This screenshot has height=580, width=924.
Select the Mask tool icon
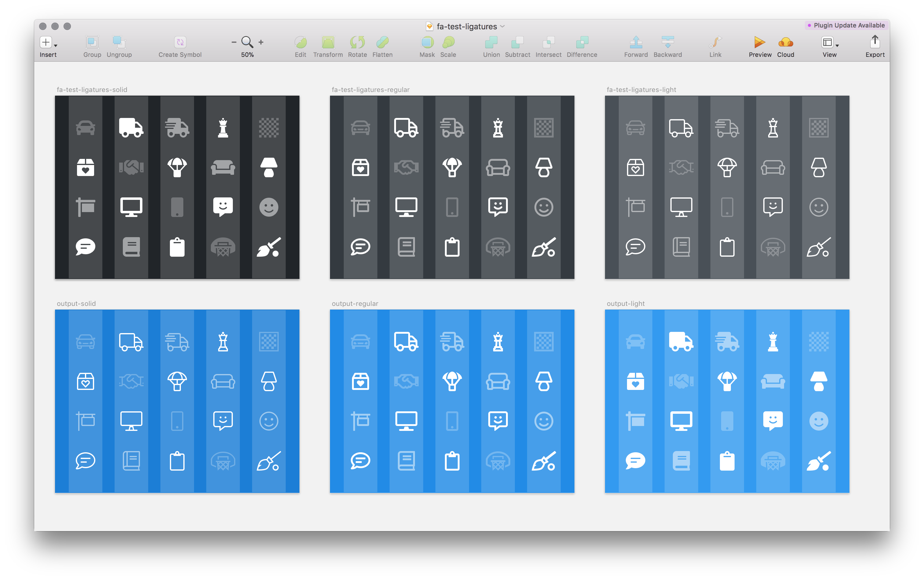(427, 42)
